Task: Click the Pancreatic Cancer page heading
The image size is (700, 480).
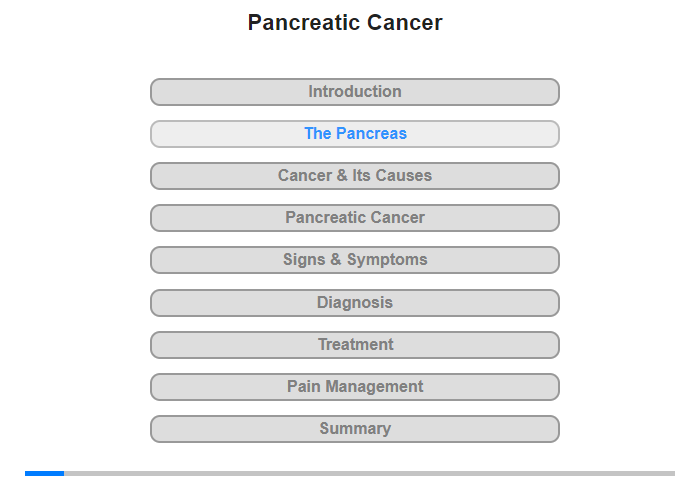Action: [x=345, y=22]
